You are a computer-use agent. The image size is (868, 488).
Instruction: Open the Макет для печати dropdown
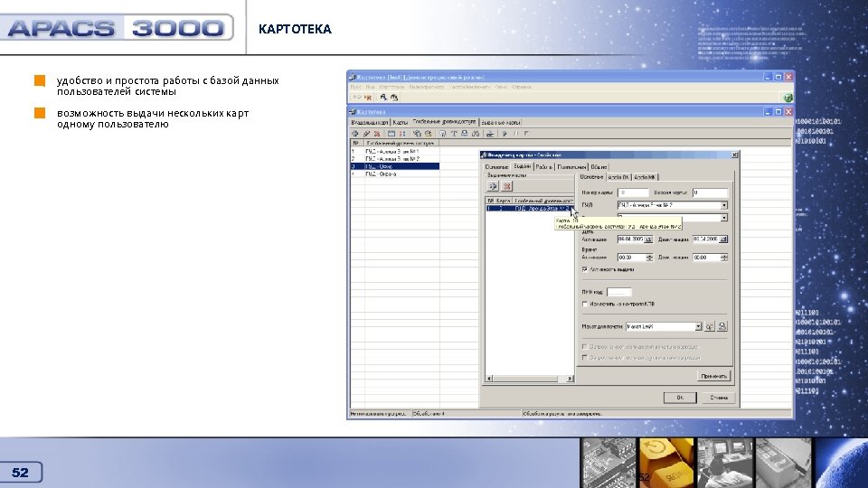tap(698, 326)
